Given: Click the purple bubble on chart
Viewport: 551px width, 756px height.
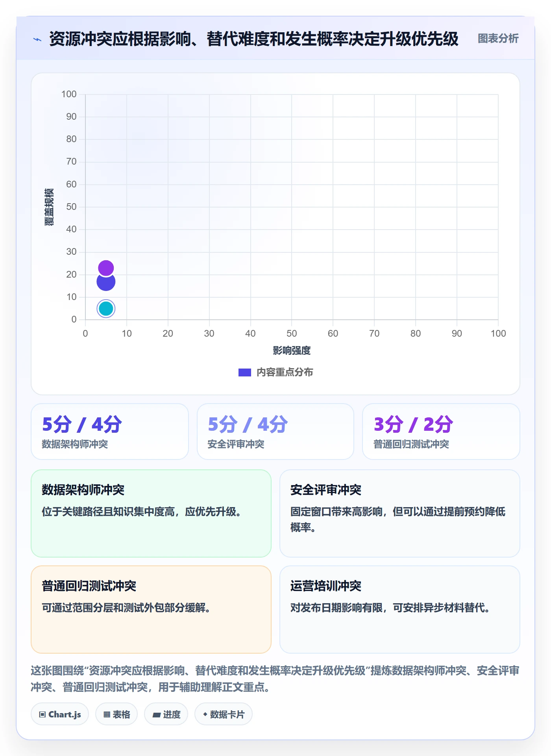Looking at the screenshot, I should coord(106,268).
